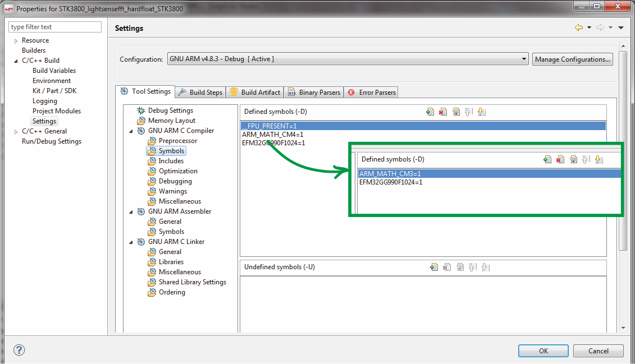635x364 pixels.
Task: Open Debugging compiler settings
Action: click(x=175, y=181)
